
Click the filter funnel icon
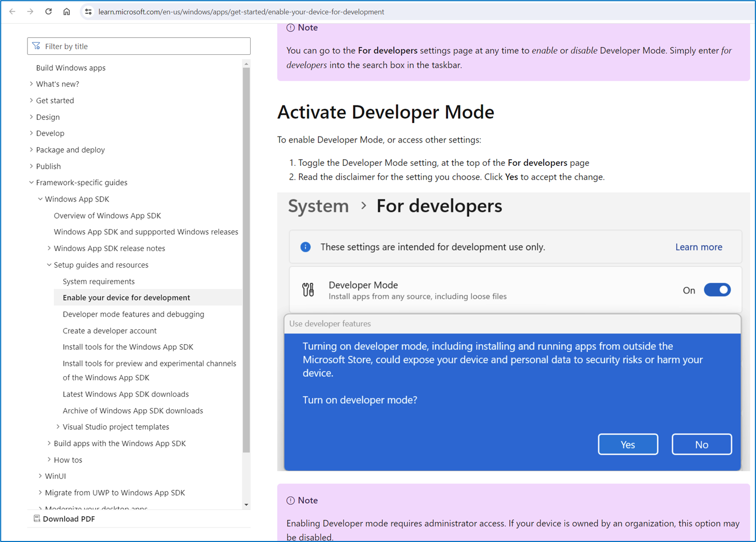click(36, 46)
